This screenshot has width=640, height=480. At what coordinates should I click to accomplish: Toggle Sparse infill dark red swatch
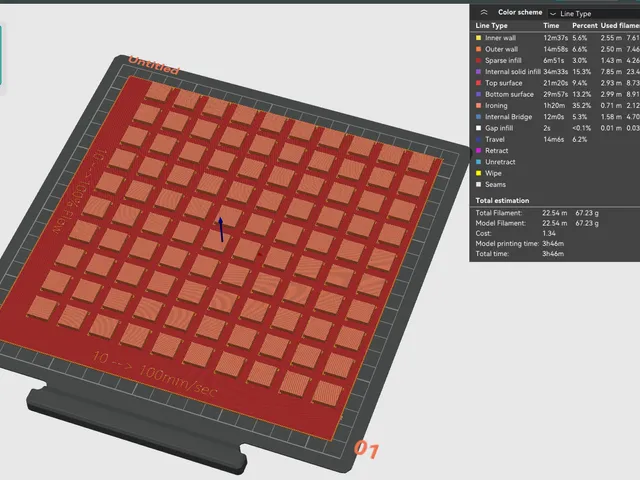pyautogui.click(x=478, y=60)
